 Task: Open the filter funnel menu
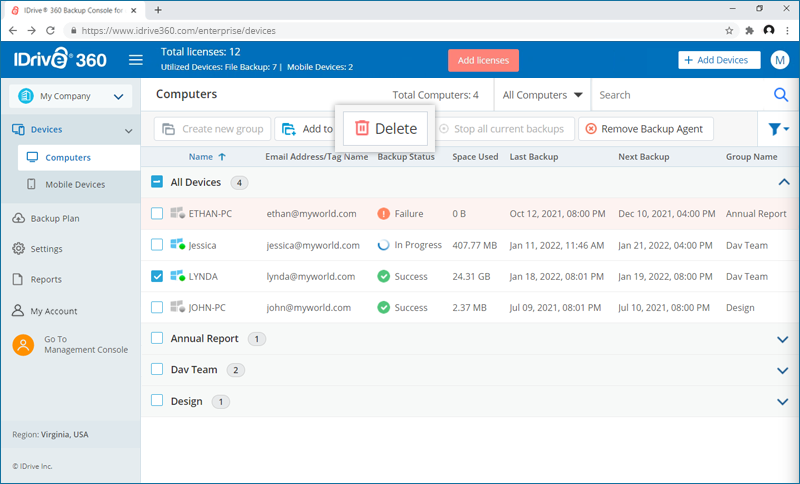(779, 129)
